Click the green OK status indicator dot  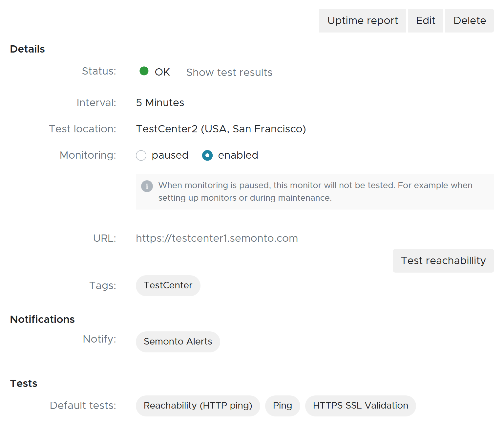[144, 71]
